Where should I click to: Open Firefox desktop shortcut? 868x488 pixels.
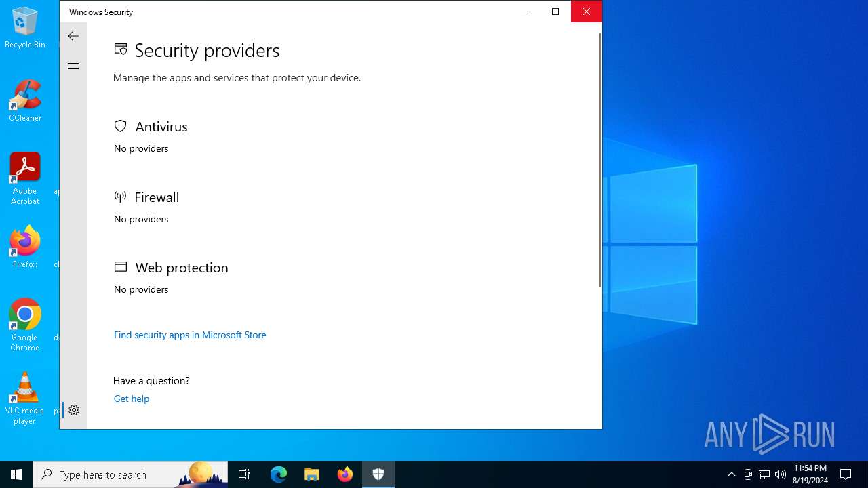tap(25, 247)
